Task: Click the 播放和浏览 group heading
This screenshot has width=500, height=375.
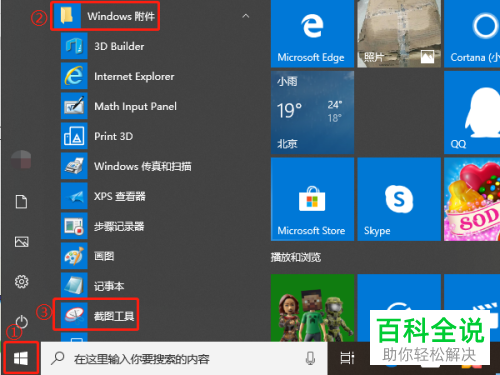Action: coord(296,257)
